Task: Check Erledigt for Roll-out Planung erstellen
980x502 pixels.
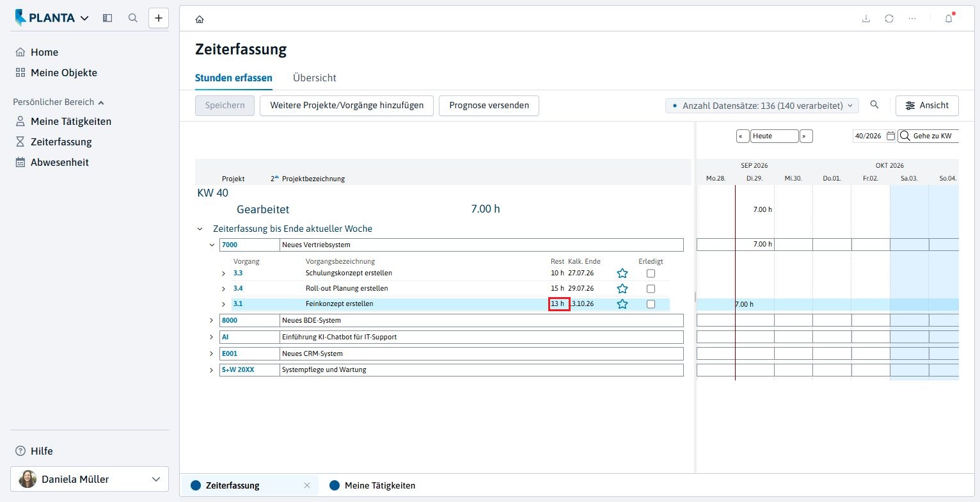Action: 651,289
